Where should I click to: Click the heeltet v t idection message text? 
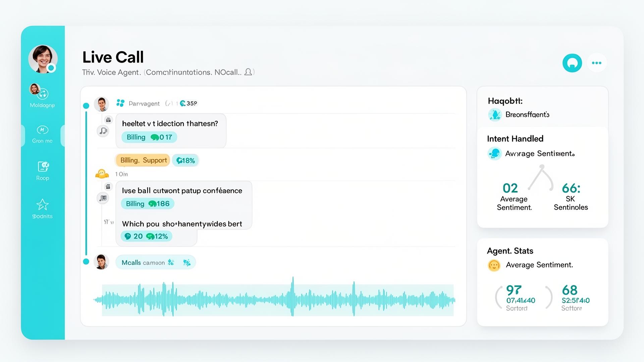click(170, 124)
